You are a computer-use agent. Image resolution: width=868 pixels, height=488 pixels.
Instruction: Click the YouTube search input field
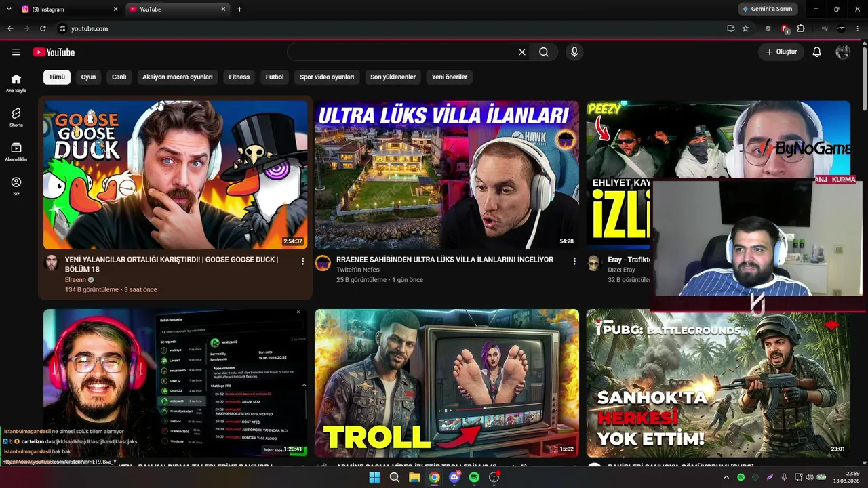tap(402, 52)
